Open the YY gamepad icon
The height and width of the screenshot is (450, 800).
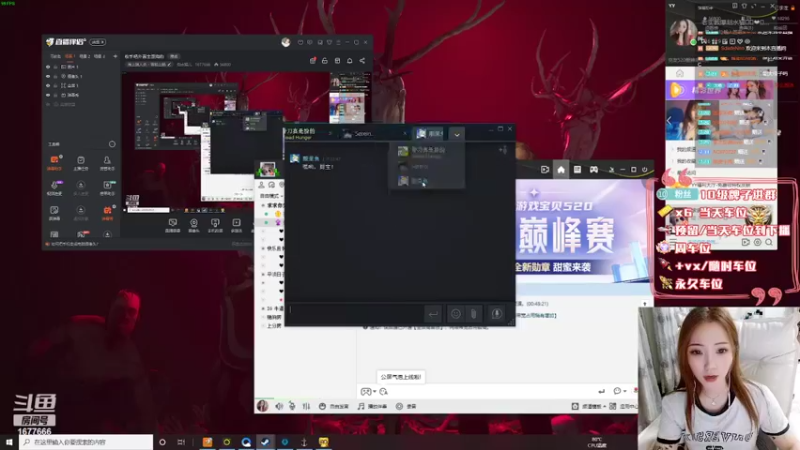594,169
